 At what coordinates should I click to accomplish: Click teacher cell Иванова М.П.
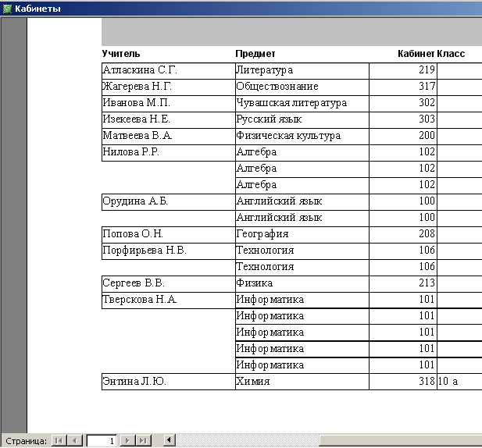(x=169, y=104)
